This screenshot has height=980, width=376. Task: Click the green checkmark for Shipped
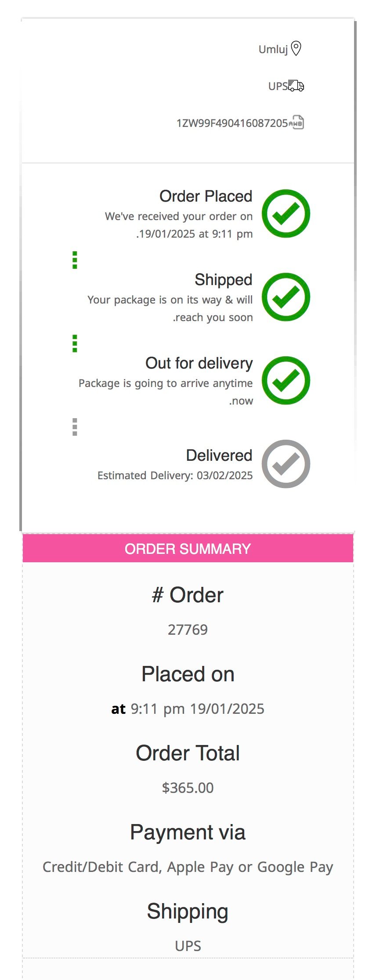point(286,297)
